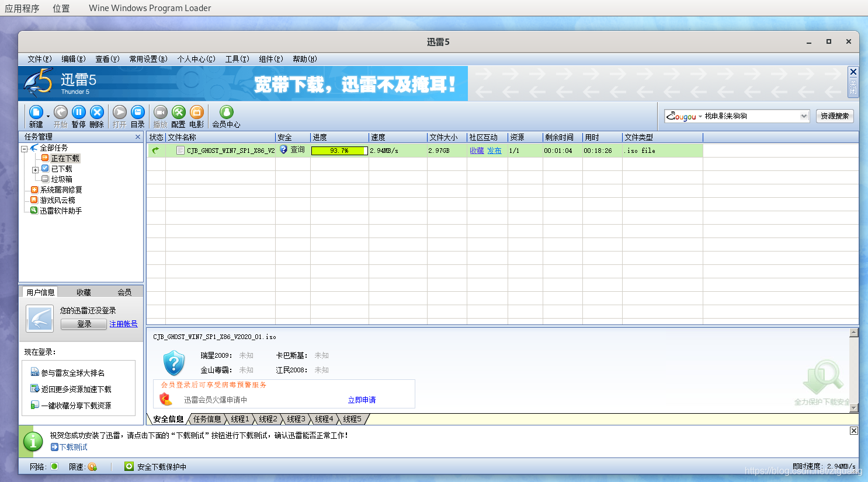Click the 查询 security query shield icon
The height and width of the screenshot is (482, 868).
(284, 150)
